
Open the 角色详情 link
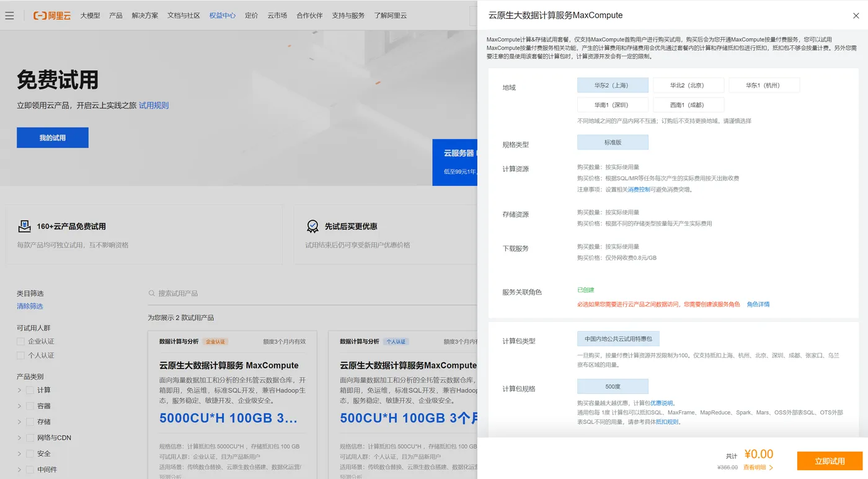pos(758,305)
